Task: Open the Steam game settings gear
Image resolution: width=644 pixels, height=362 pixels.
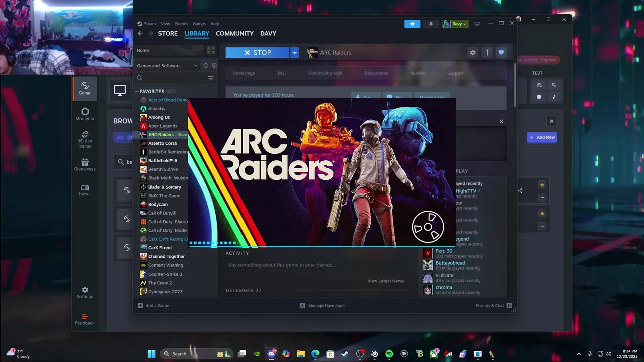Action: click(472, 52)
